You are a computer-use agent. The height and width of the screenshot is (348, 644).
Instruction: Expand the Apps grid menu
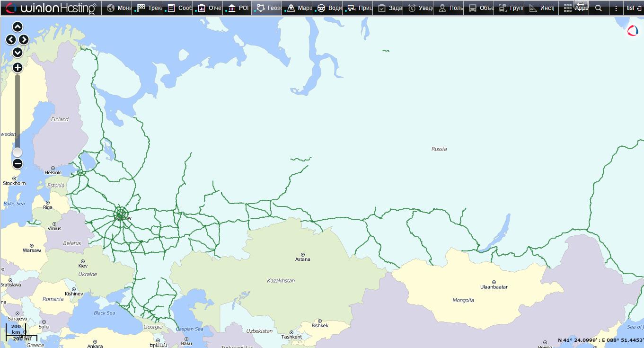(x=575, y=8)
